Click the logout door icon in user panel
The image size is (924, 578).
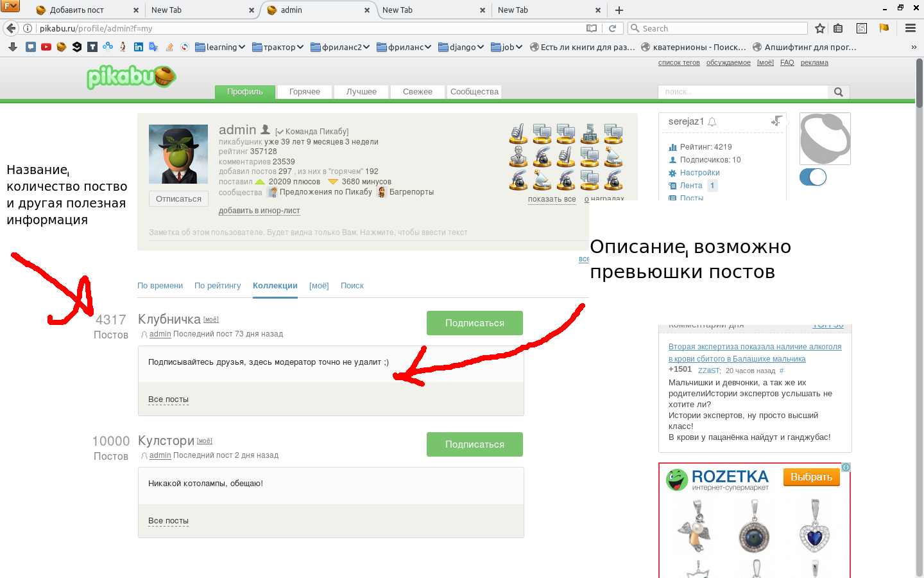click(776, 121)
